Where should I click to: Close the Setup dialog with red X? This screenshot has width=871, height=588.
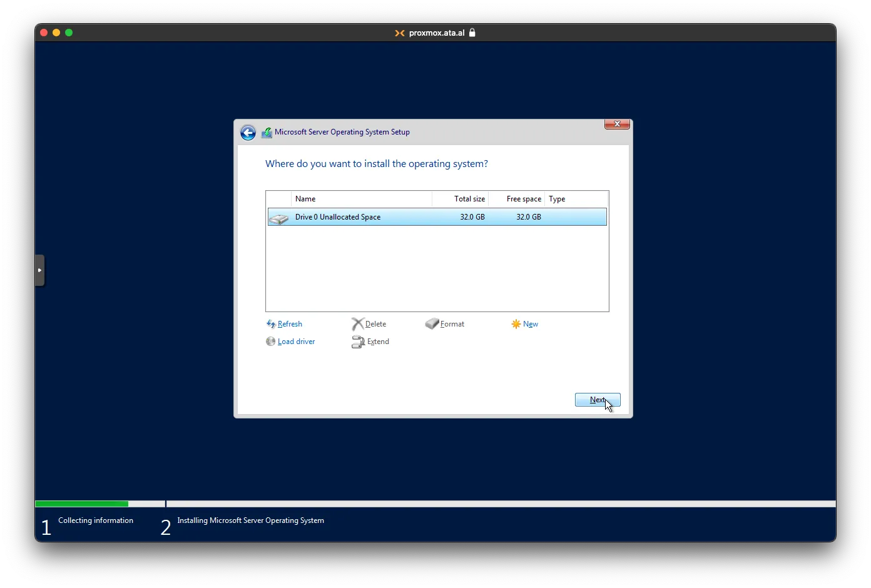[617, 124]
